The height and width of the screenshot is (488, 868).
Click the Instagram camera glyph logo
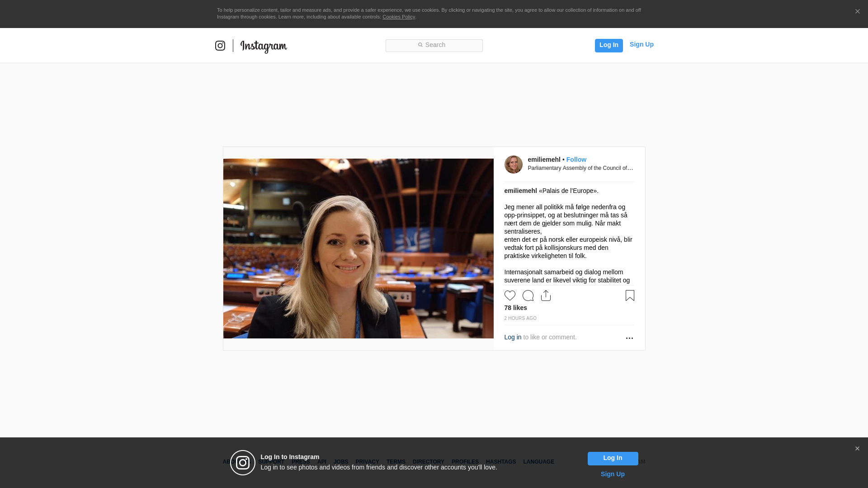click(x=220, y=46)
